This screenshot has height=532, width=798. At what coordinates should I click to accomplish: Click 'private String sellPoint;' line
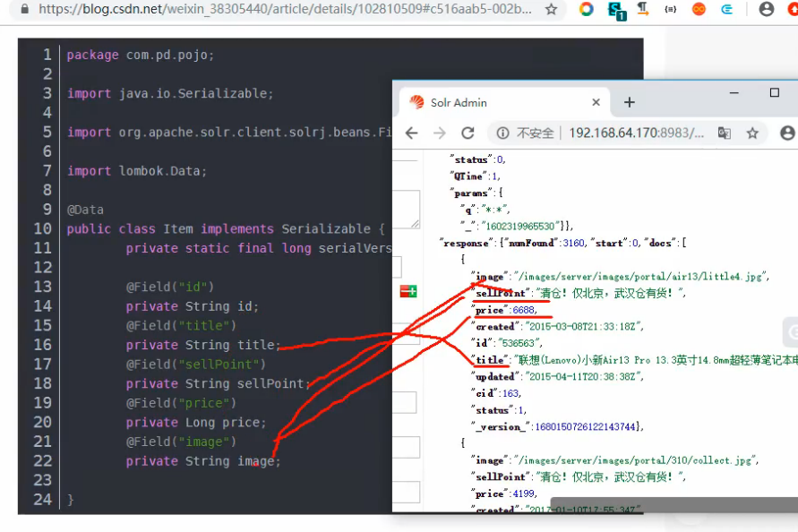tap(219, 384)
